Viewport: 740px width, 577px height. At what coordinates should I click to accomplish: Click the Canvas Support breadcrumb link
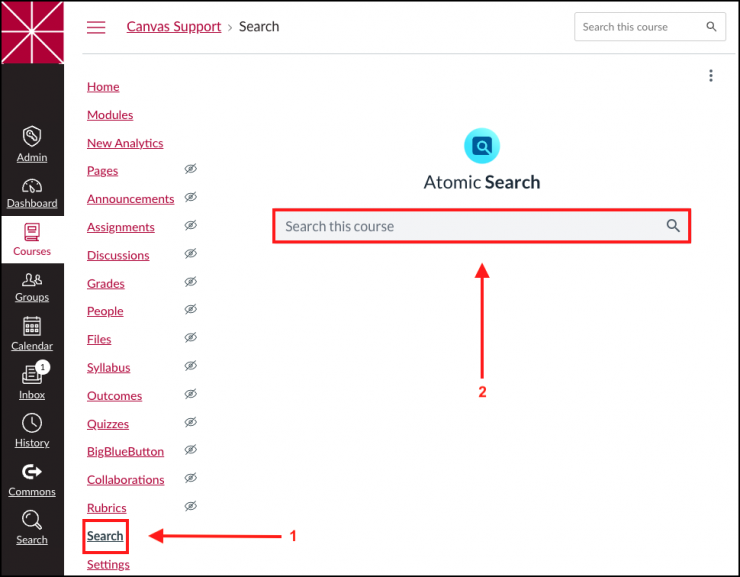pos(174,27)
